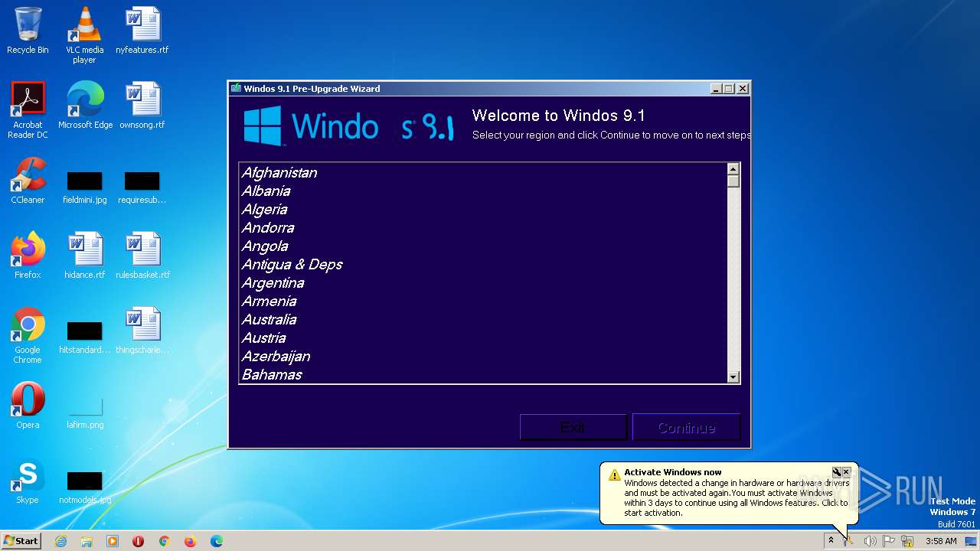Click the clock showing 3:58 AM
Image resolution: width=980 pixels, height=551 pixels.
[x=941, y=541]
